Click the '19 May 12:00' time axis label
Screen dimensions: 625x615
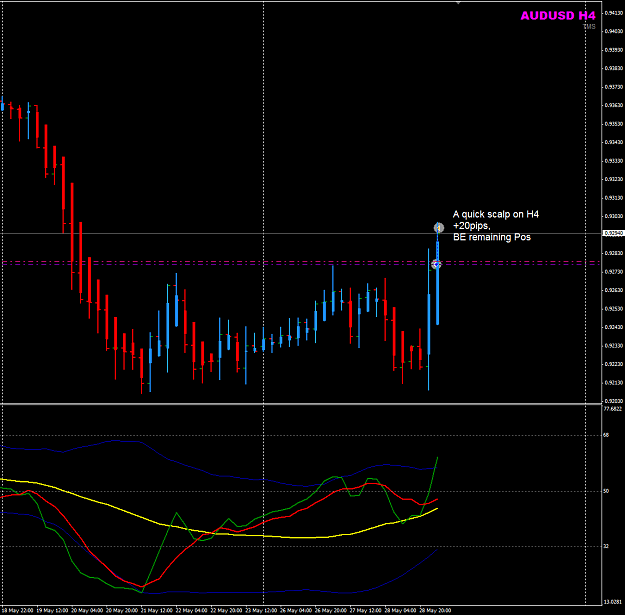click(52, 610)
